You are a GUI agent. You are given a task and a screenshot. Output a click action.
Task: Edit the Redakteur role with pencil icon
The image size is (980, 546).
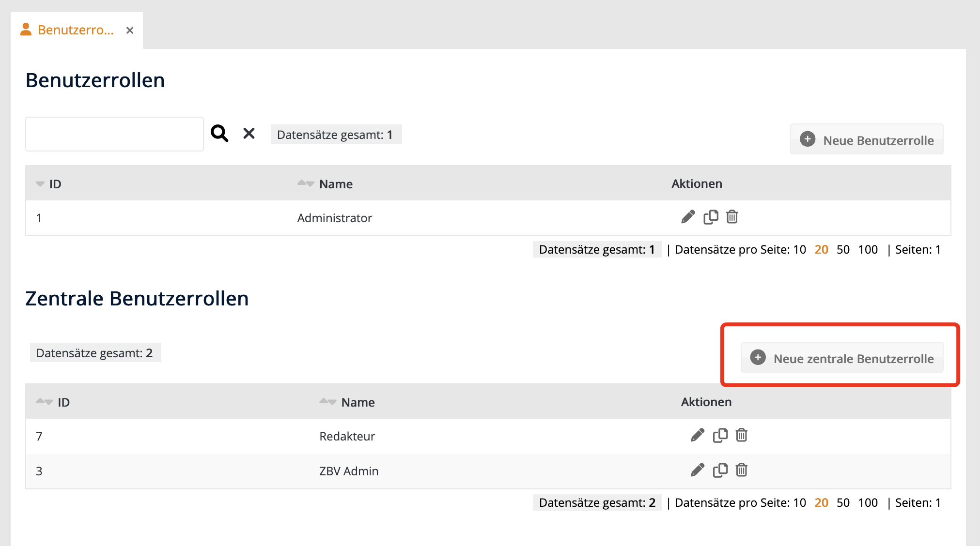pyautogui.click(x=698, y=435)
